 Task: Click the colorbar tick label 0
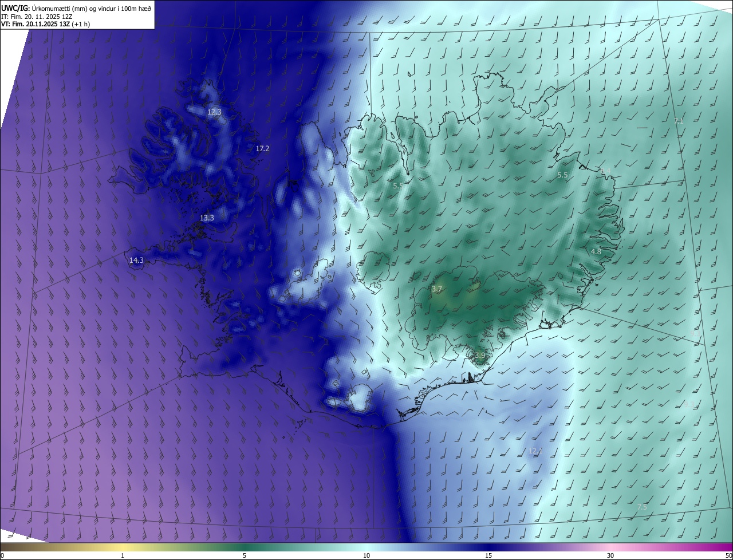tap(2, 555)
